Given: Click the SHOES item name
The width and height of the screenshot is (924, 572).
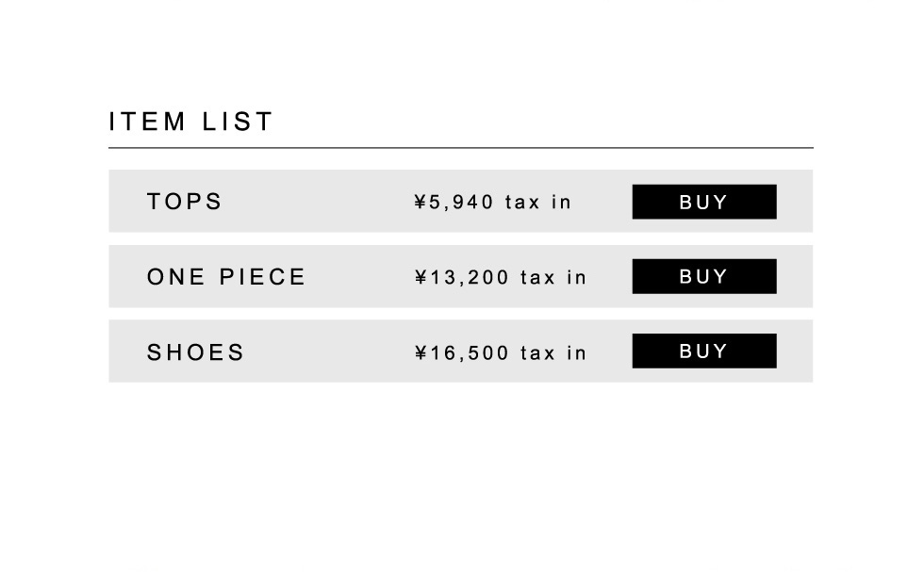Looking at the screenshot, I should coord(195,352).
